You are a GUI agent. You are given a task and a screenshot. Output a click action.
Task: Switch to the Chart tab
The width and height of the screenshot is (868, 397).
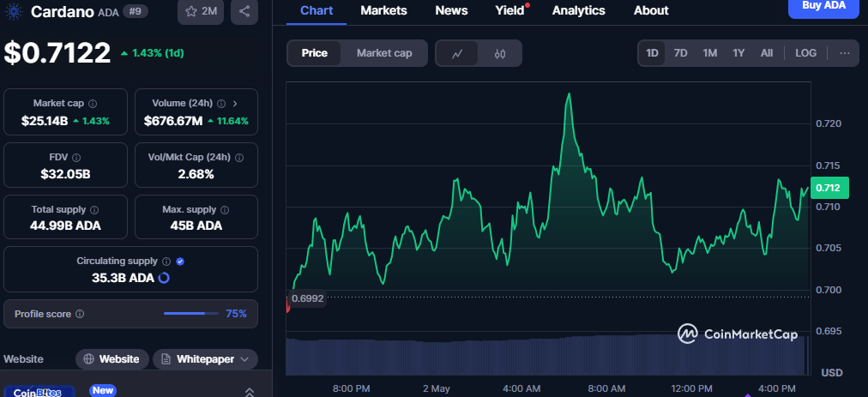[x=316, y=10]
